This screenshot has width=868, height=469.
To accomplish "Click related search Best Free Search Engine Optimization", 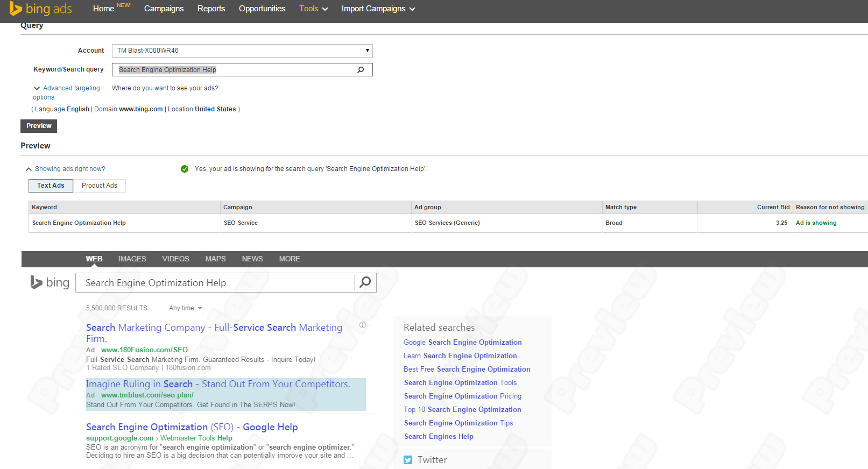I will click(467, 369).
